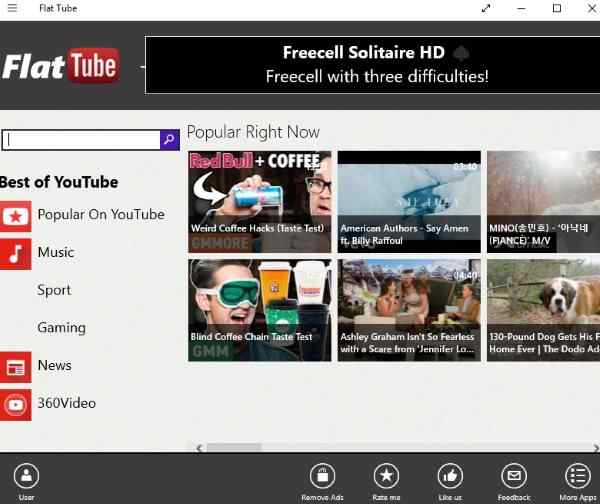
Task: Click the horizontal scrollbar right arrow
Action: 596,447
